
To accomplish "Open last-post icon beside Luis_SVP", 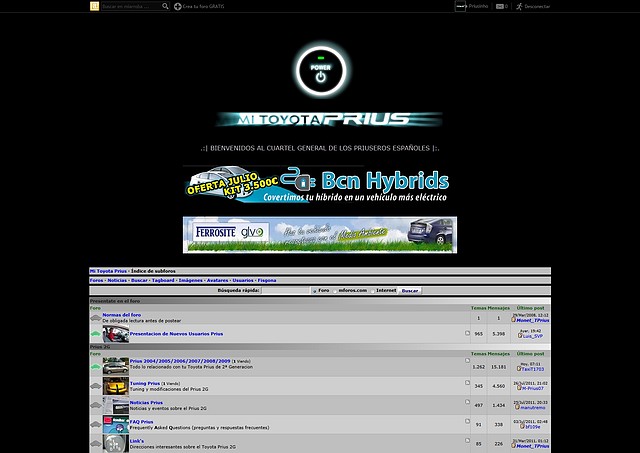I will click(x=520, y=336).
